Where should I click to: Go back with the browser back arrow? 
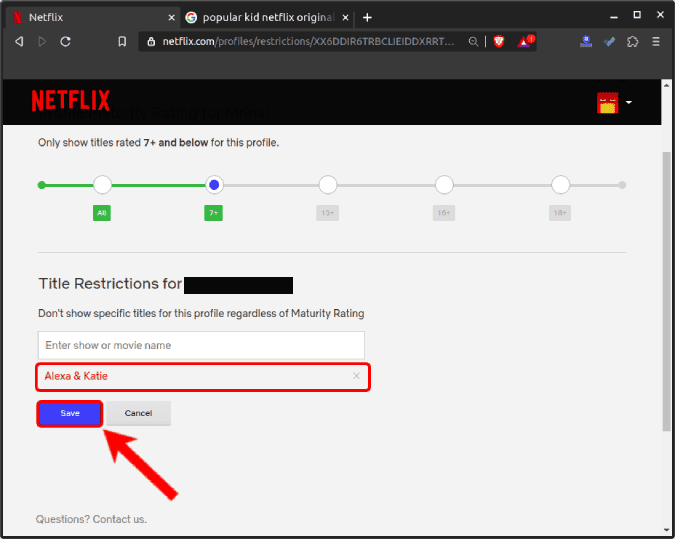pyautogui.click(x=19, y=42)
